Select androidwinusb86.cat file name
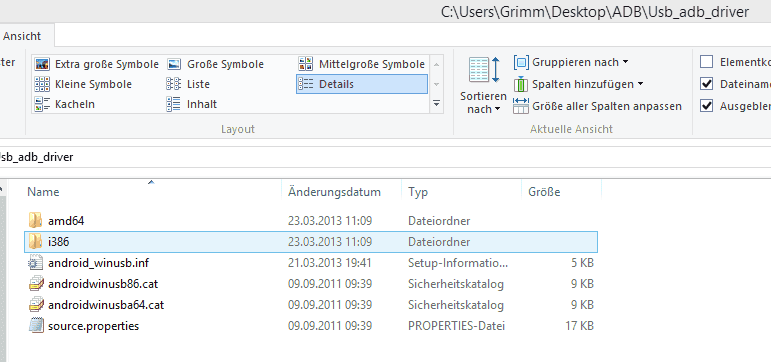This screenshot has height=362, width=771. click(103, 284)
